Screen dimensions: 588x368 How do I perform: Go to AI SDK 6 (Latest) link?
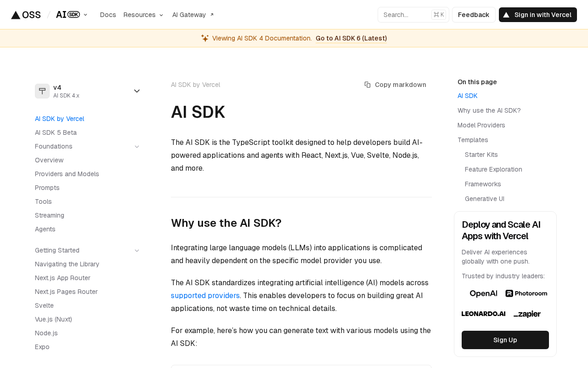(x=351, y=38)
